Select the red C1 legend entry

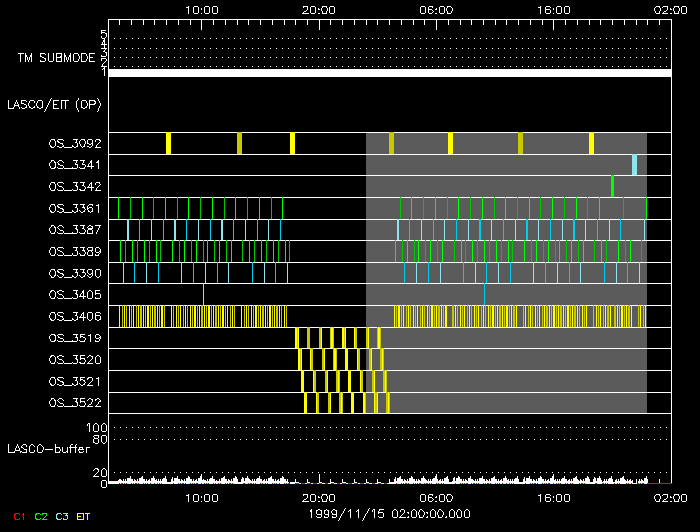[x=17, y=516]
